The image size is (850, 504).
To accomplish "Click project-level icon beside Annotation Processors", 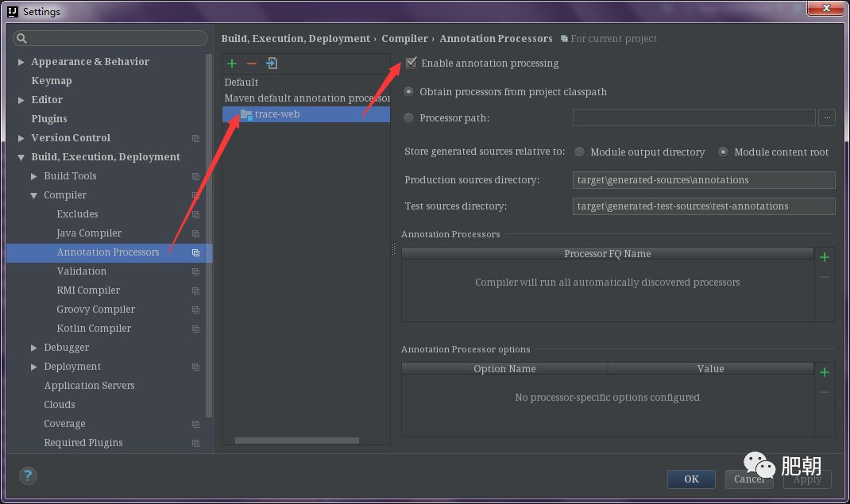I will (195, 253).
